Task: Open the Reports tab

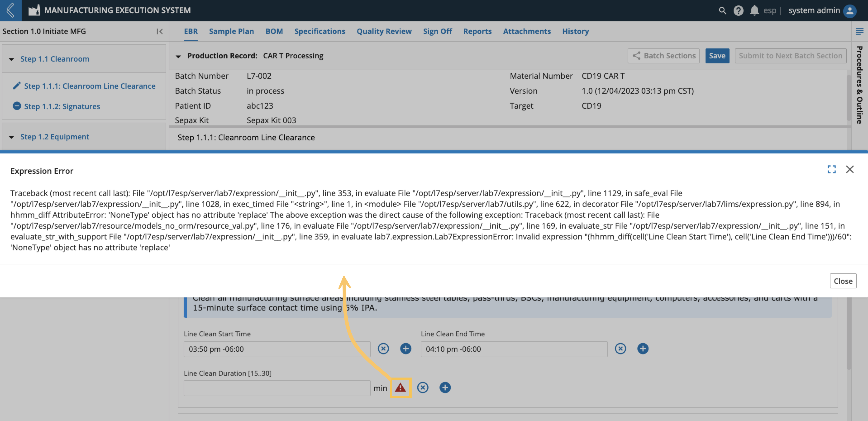Action: (x=477, y=31)
